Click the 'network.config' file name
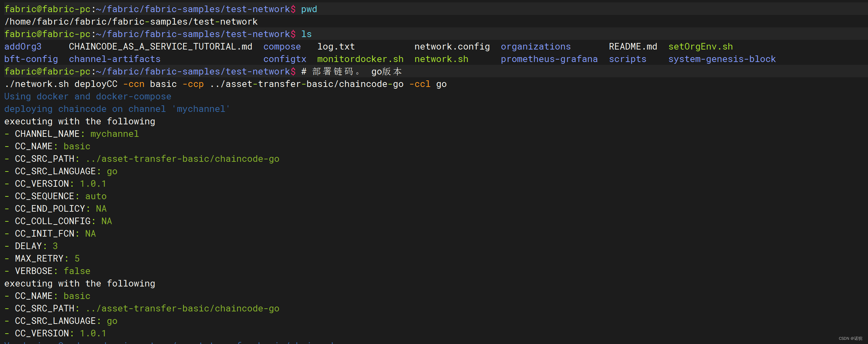 (452, 47)
